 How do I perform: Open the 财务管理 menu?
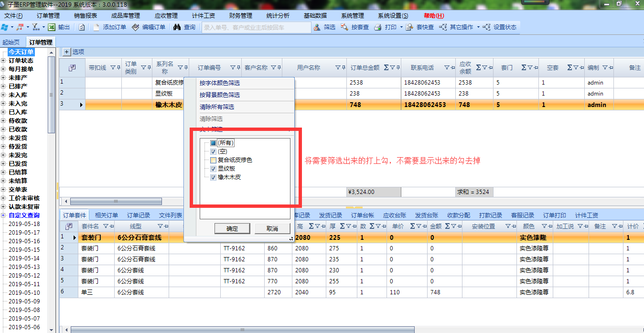click(x=241, y=16)
